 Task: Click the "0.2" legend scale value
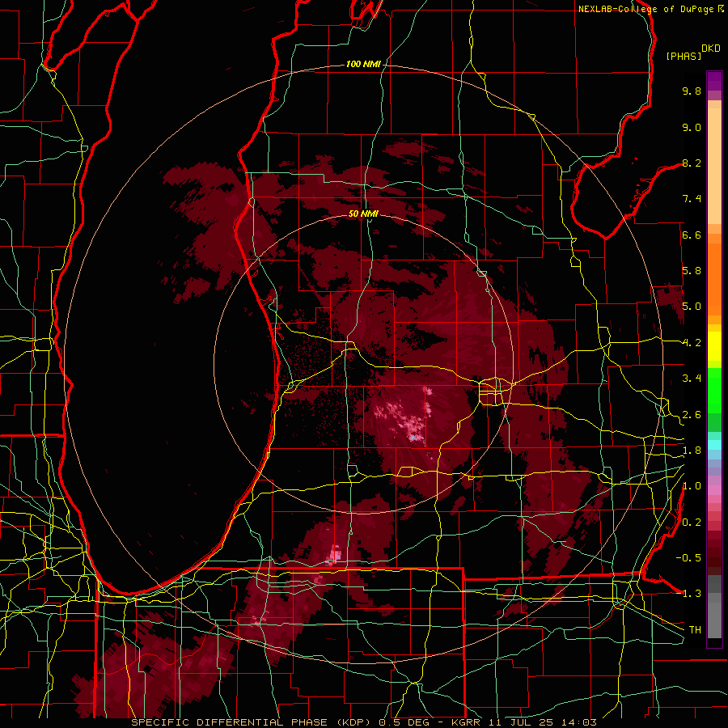[692, 523]
